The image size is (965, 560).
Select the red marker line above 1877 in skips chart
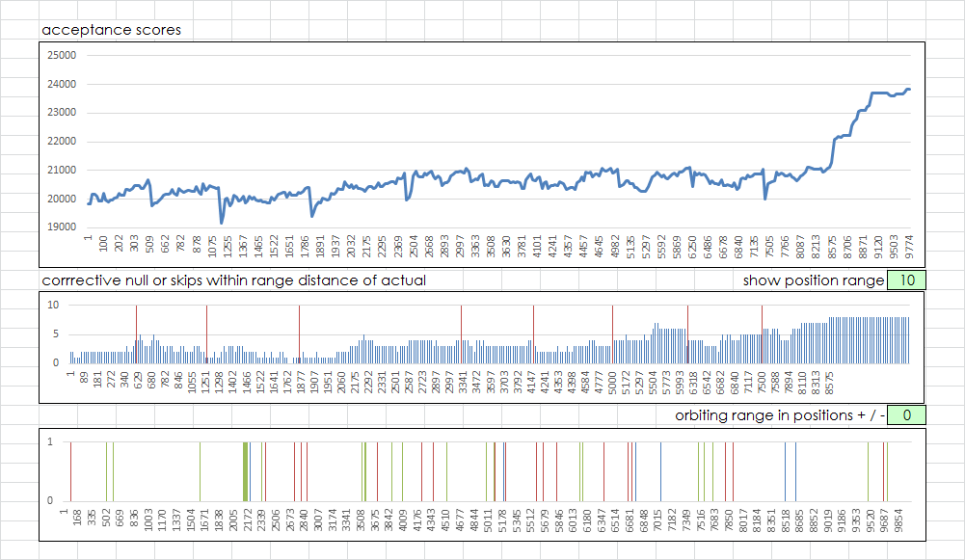pos(299,334)
